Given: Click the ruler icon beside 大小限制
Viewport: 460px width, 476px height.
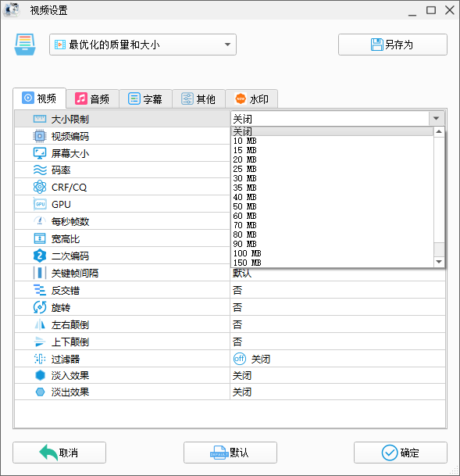Looking at the screenshot, I should point(40,119).
